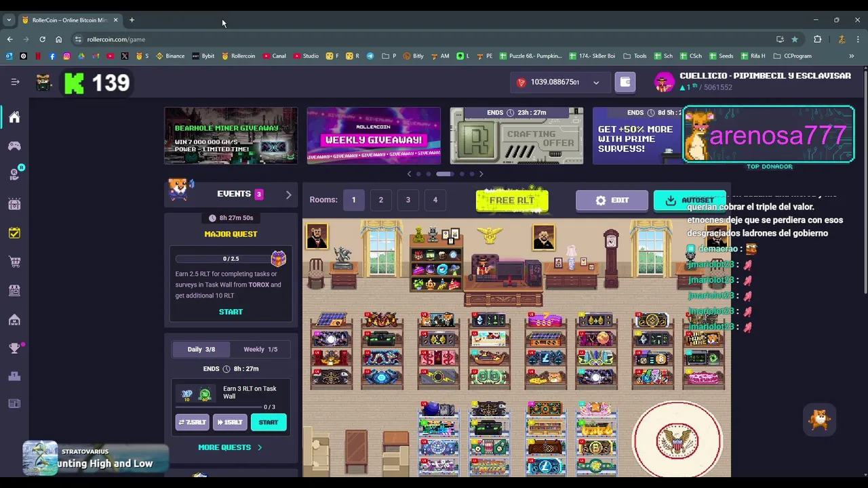Image resolution: width=868 pixels, height=488 pixels.
Task: Open the storage warehouse sidebar icon
Action: click(x=14, y=319)
